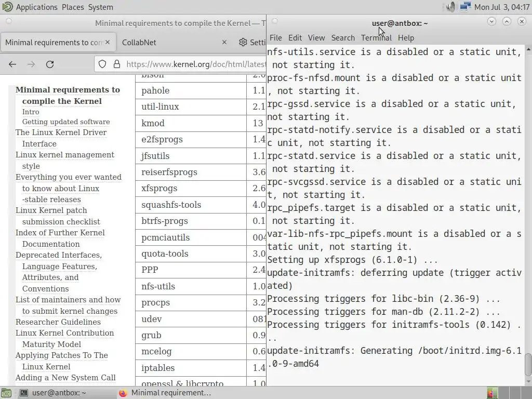Screen dimensions: 532x399
Task: Click the pcmciautils table cell
Action: [191, 237]
